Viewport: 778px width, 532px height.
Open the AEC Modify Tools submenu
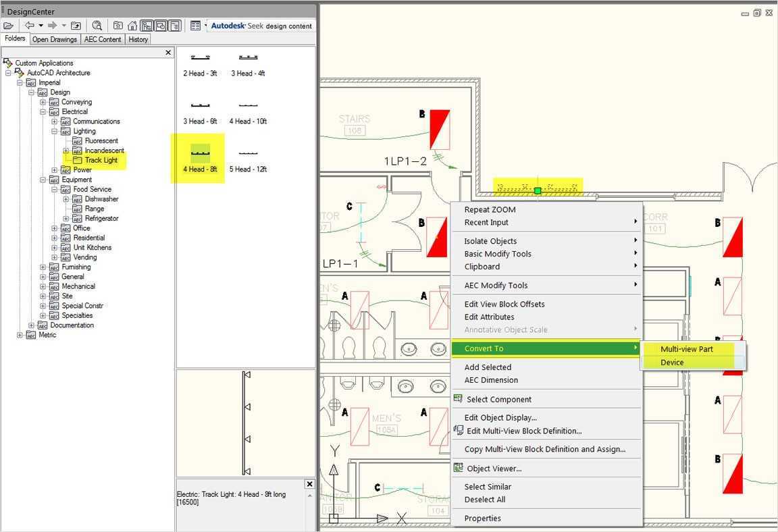[546, 286]
